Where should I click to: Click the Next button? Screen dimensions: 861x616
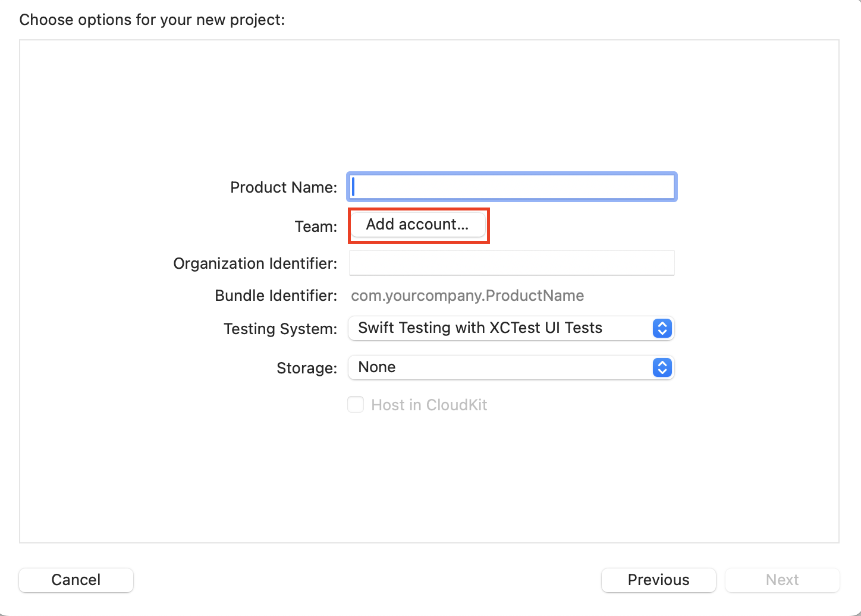(x=783, y=580)
